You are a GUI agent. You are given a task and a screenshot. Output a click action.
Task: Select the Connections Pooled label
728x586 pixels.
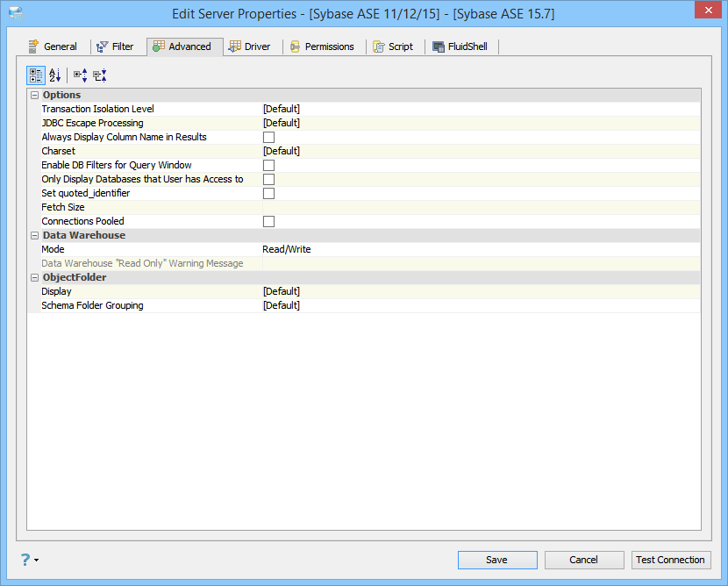(x=82, y=221)
